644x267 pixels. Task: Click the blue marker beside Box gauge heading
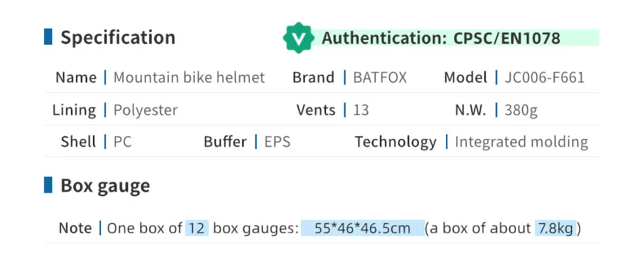point(48,185)
